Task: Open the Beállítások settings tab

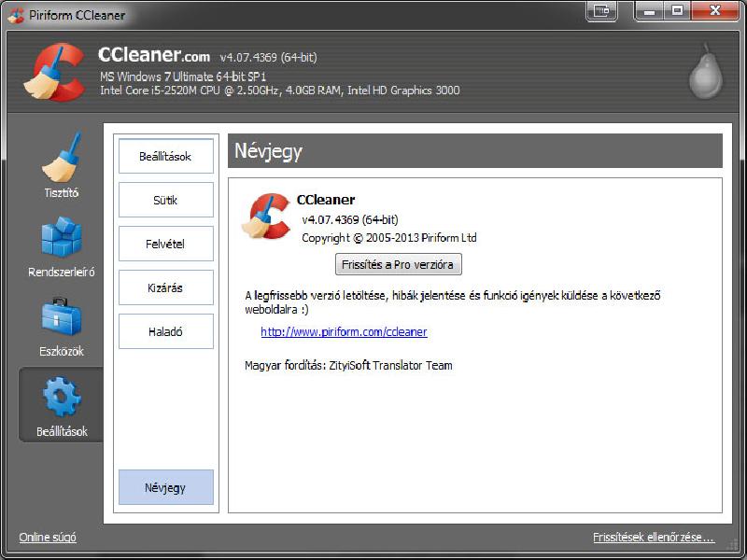Action: tap(166, 156)
